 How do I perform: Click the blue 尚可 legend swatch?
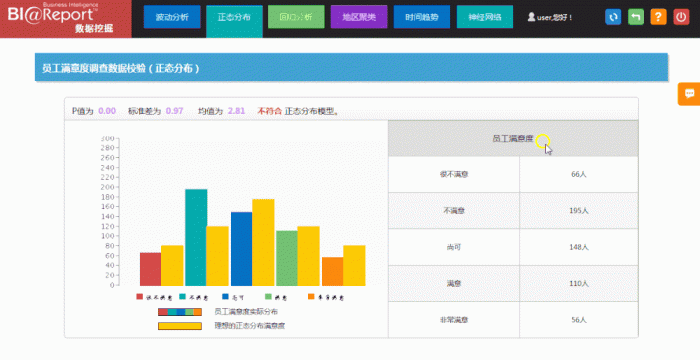(x=225, y=297)
